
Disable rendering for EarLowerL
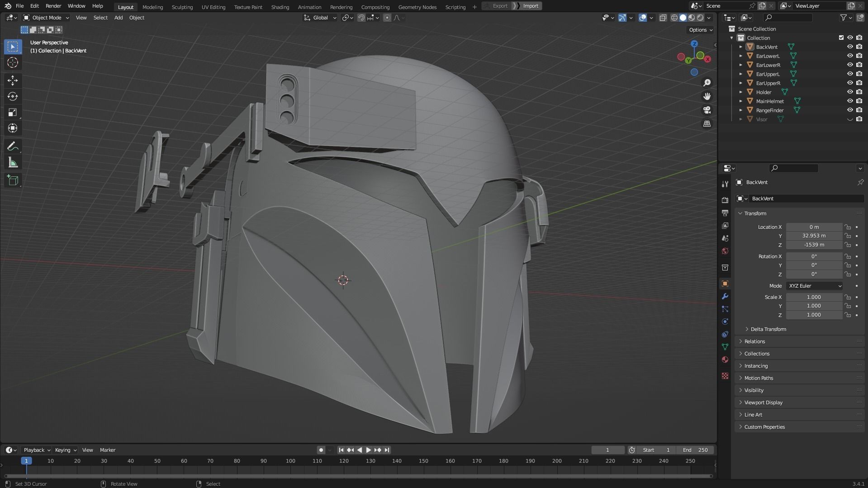(x=859, y=56)
